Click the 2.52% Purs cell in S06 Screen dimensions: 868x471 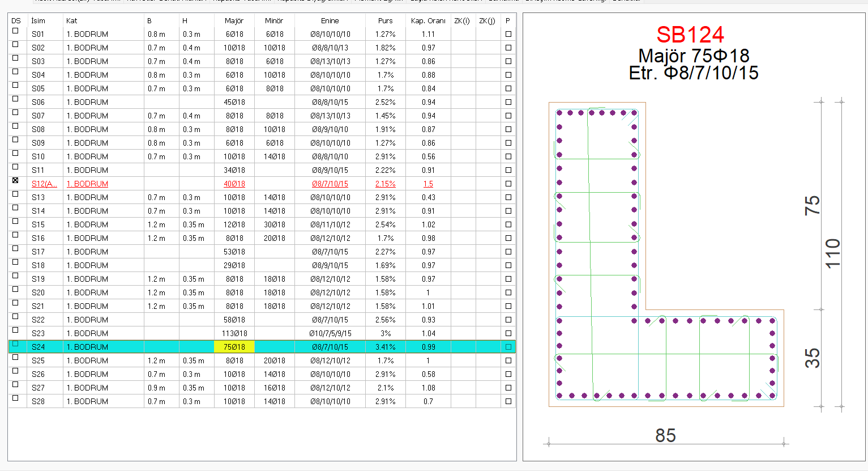(386, 102)
